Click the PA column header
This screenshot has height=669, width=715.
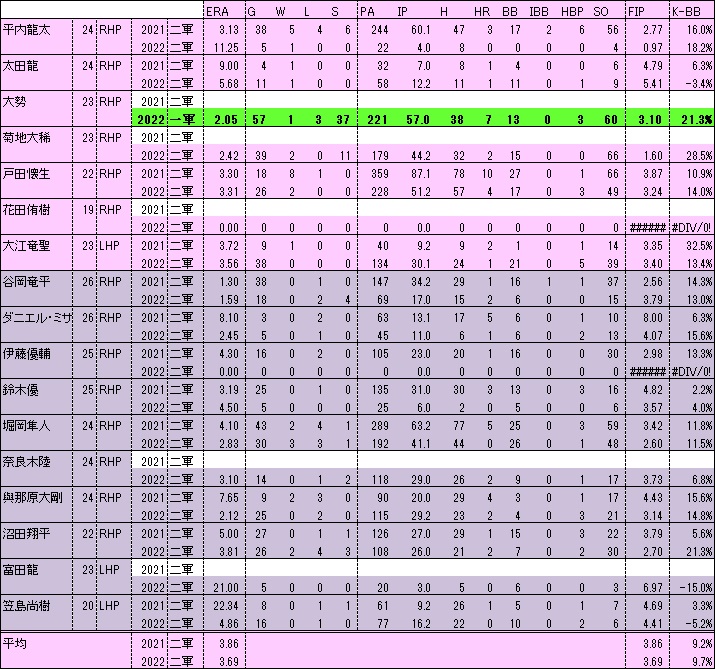click(x=367, y=12)
